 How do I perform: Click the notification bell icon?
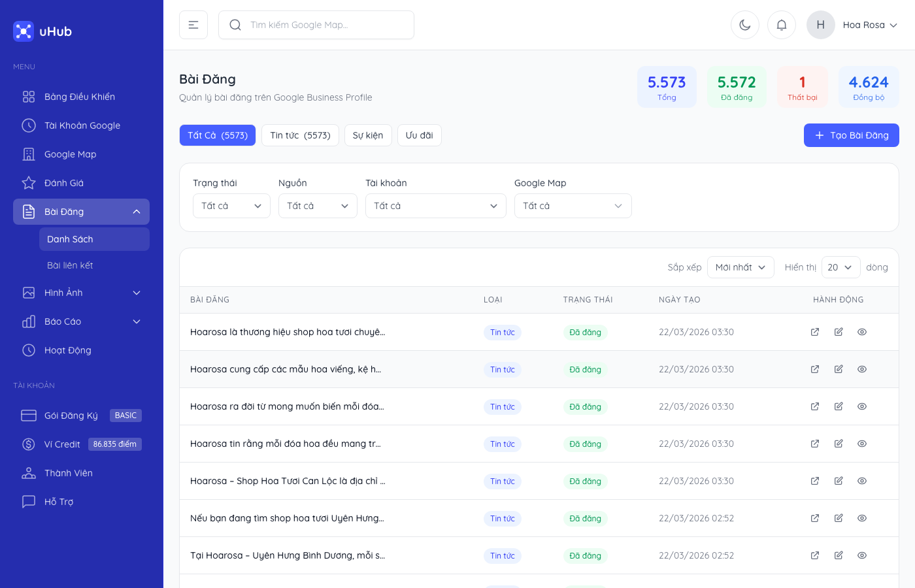tap(781, 25)
